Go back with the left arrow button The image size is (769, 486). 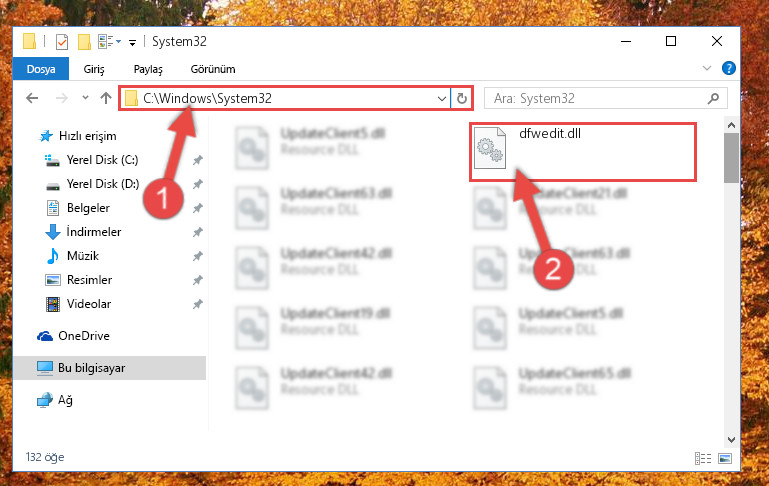tap(32, 98)
